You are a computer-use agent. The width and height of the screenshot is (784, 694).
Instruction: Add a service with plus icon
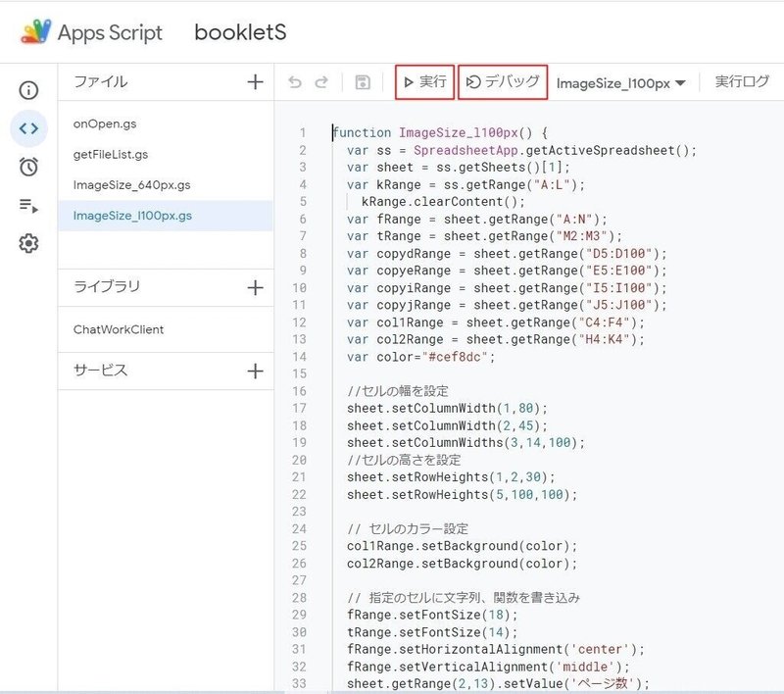255,371
